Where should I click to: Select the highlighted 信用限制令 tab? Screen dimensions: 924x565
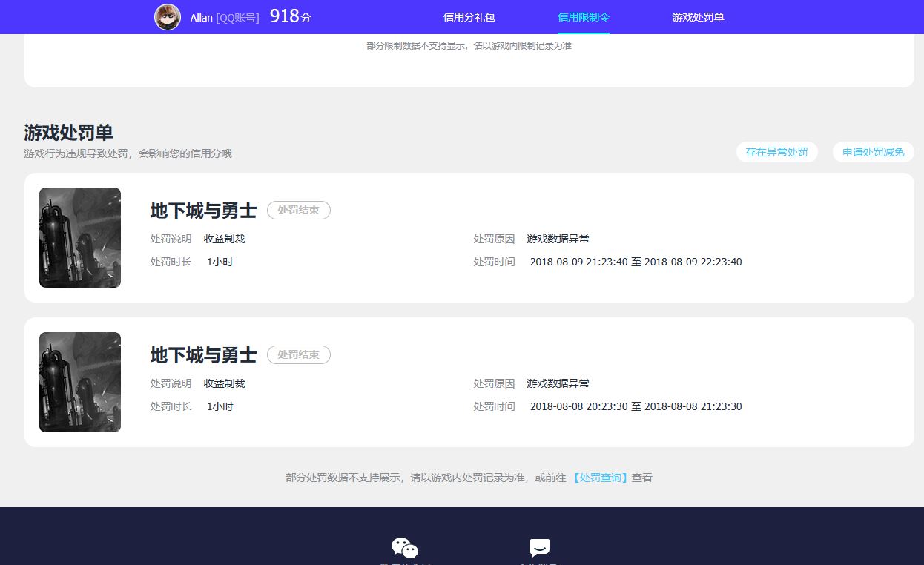[583, 16]
